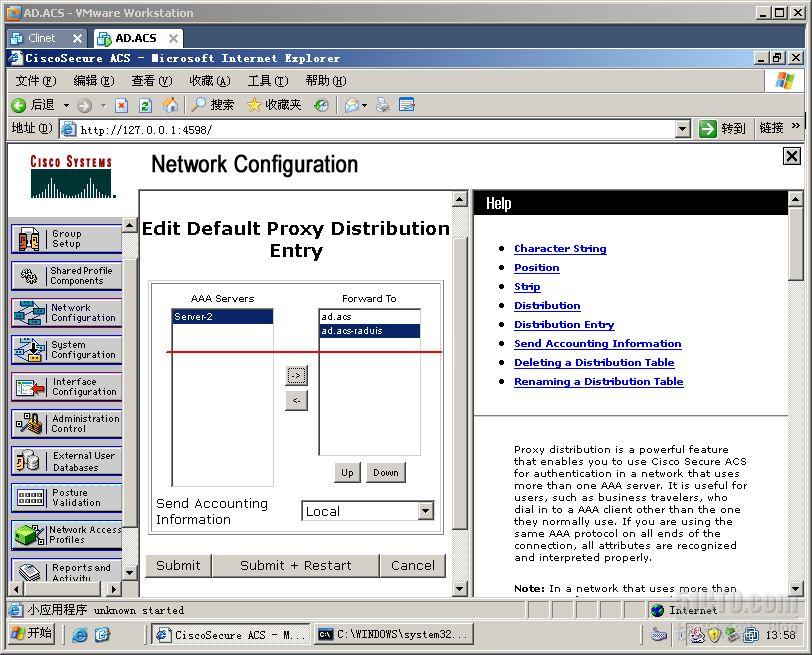Open Deleting a Distribution Table link

(594, 362)
